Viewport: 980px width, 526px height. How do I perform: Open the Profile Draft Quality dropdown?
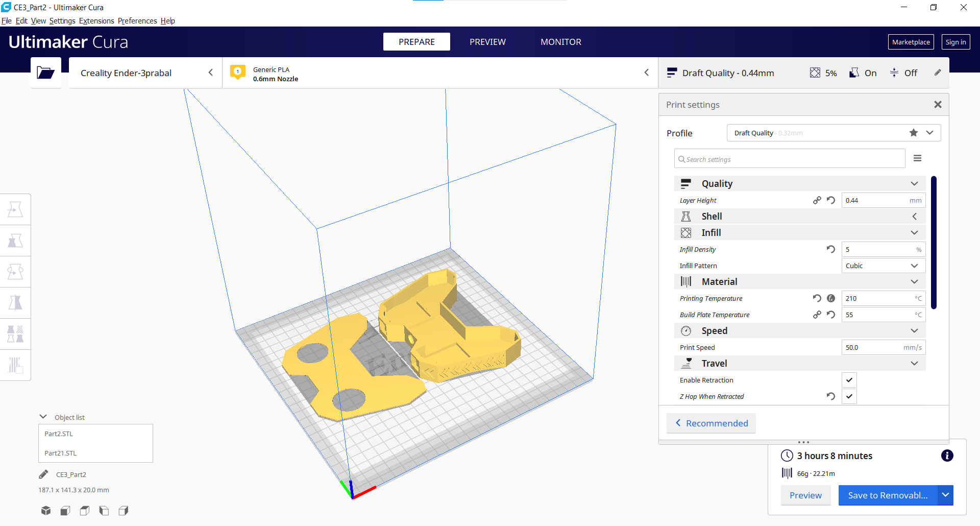pyautogui.click(x=834, y=133)
